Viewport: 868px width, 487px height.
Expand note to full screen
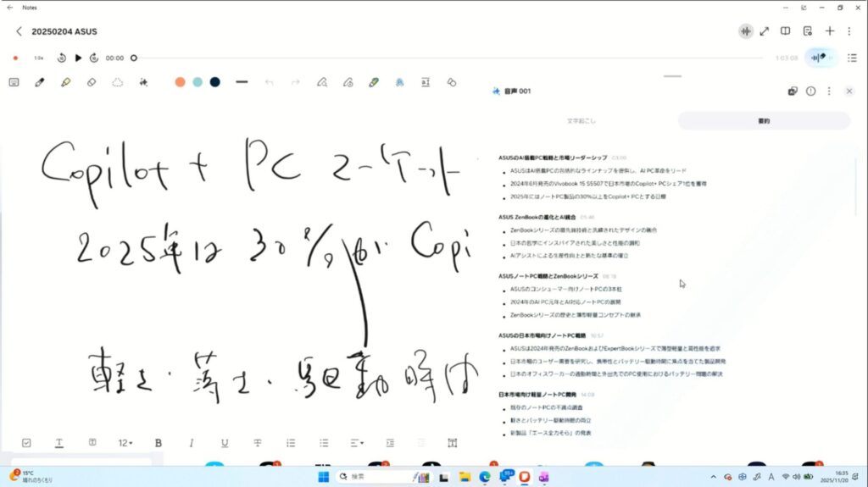[765, 31]
